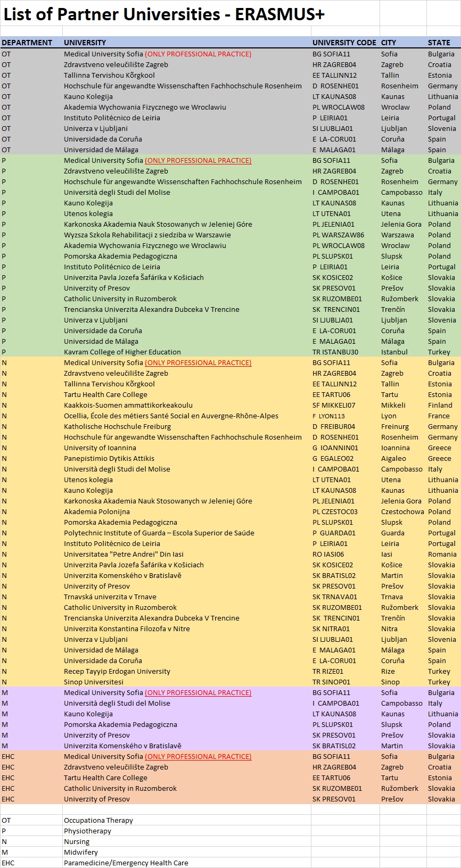Click the 'Czestochowa' city cell

402,511
